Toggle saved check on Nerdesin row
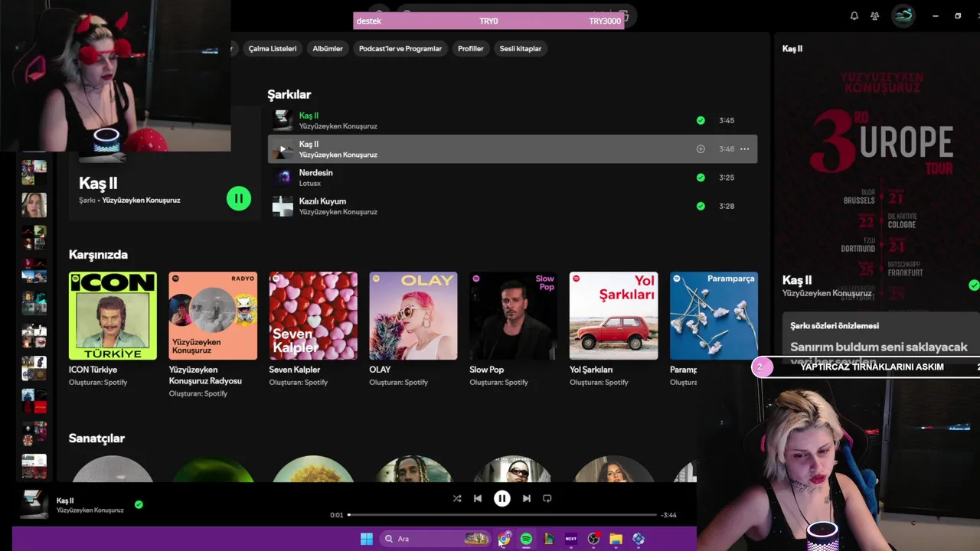Image resolution: width=980 pixels, height=551 pixels. click(701, 178)
